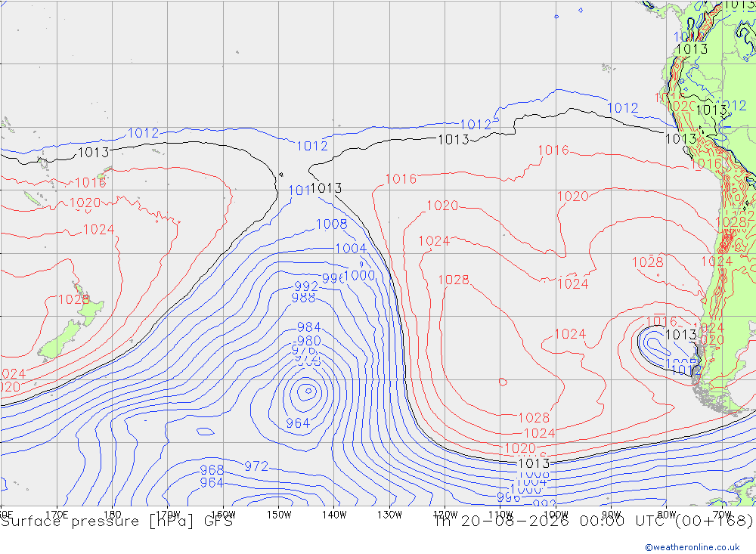Click the red 1028 label on New Zealand
The image size is (756, 554).
[x=74, y=299]
